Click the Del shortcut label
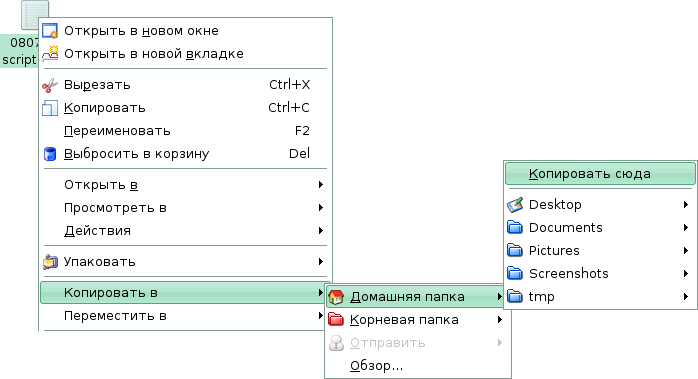Screen dimensions: 698x379 (300, 154)
